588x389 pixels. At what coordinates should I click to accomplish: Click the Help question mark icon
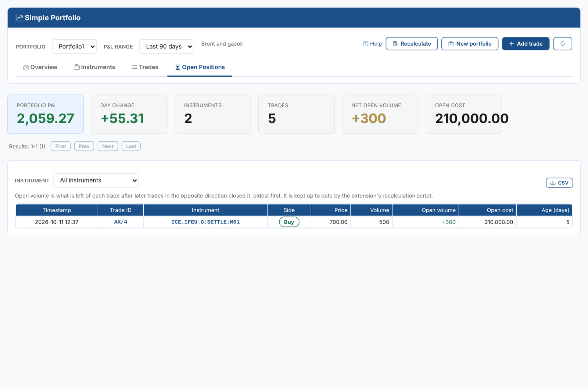pyautogui.click(x=365, y=44)
